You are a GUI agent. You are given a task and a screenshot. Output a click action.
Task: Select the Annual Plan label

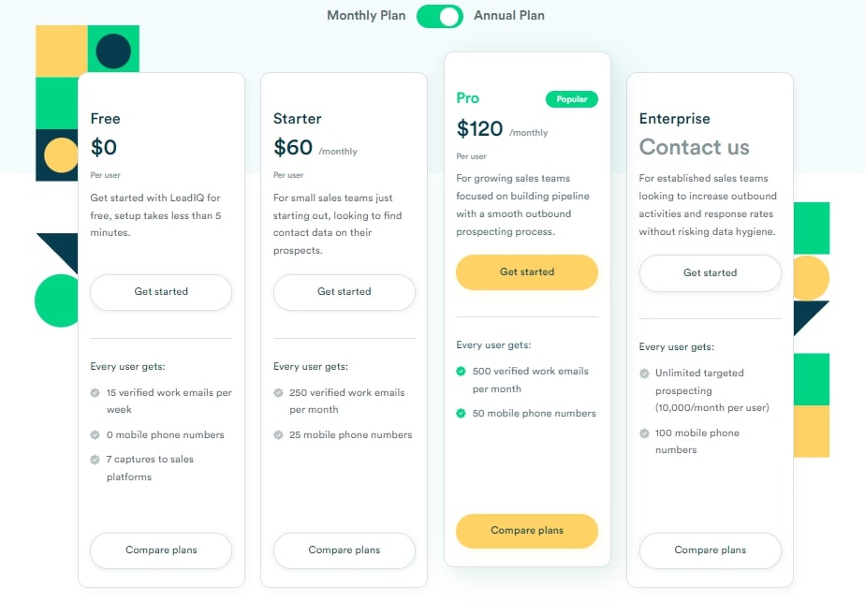[x=509, y=15]
